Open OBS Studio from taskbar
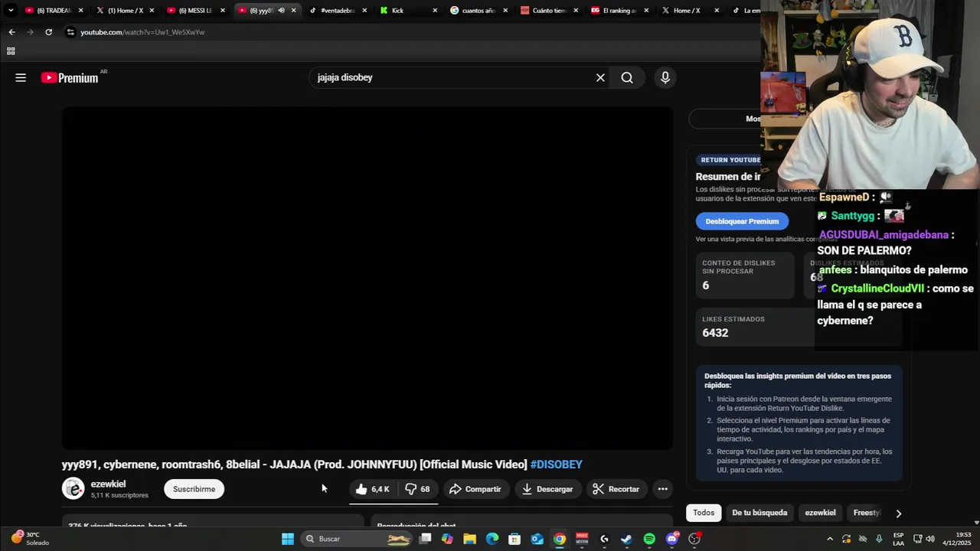 (694, 539)
